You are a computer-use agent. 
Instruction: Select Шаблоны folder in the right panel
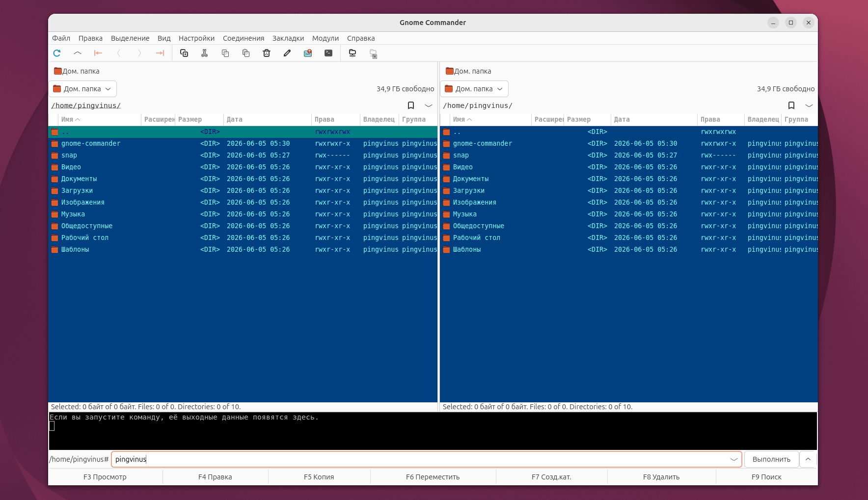tap(629, 250)
